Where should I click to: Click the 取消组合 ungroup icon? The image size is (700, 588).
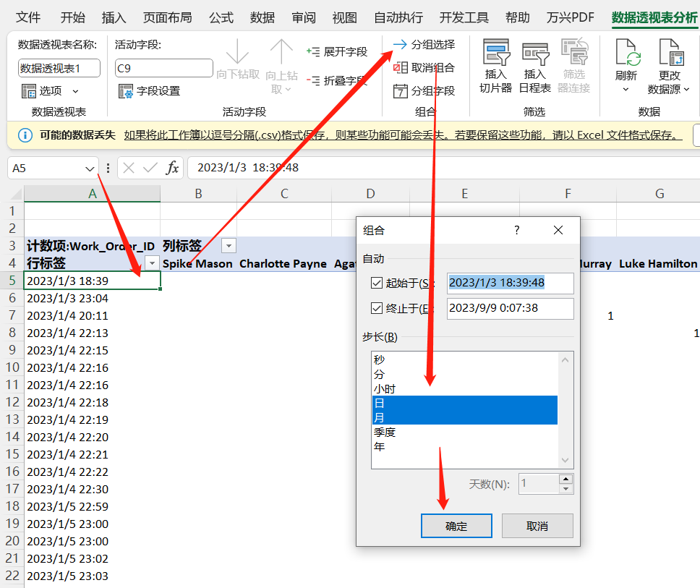(x=401, y=68)
